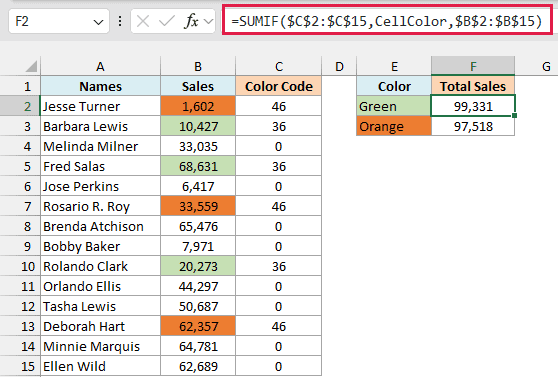The height and width of the screenshot is (377, 558).
Task: Select the Minnie Marquis name cell
Action: (100, 346)
